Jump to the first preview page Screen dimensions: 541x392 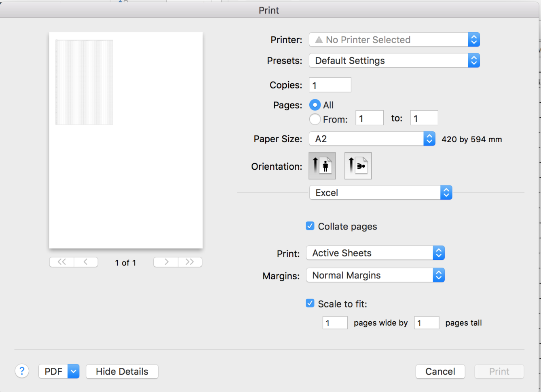click(61, 262)
